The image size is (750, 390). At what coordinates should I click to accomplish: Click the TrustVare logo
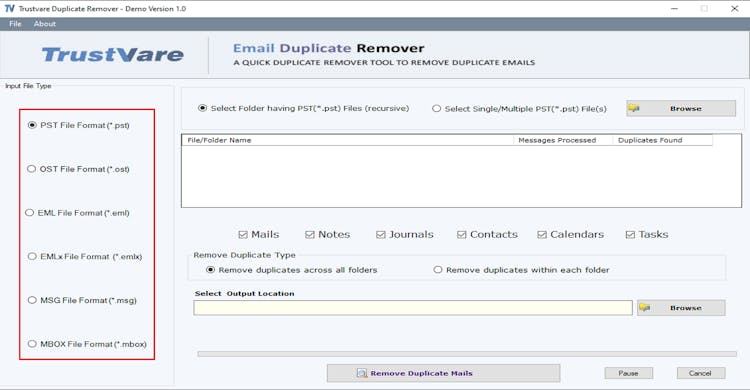112,55
